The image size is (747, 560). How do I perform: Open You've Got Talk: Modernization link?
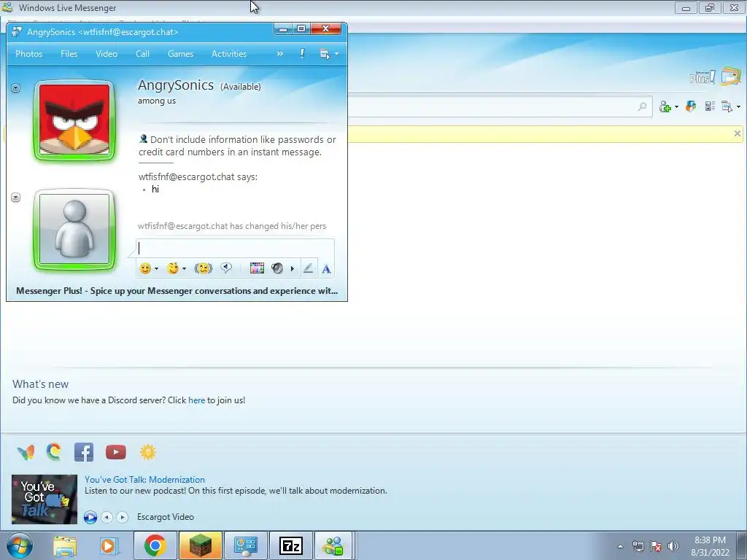click(145, 480)
